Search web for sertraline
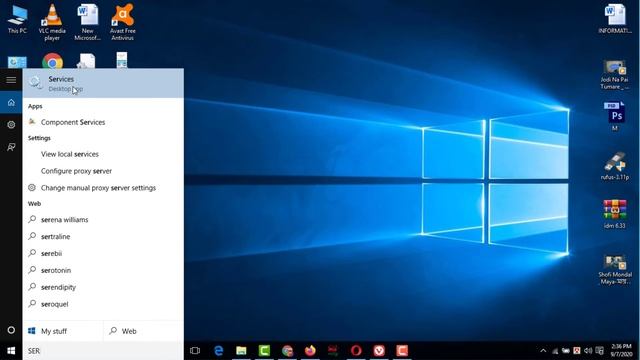The image size is (640, 360). [103, 236]
